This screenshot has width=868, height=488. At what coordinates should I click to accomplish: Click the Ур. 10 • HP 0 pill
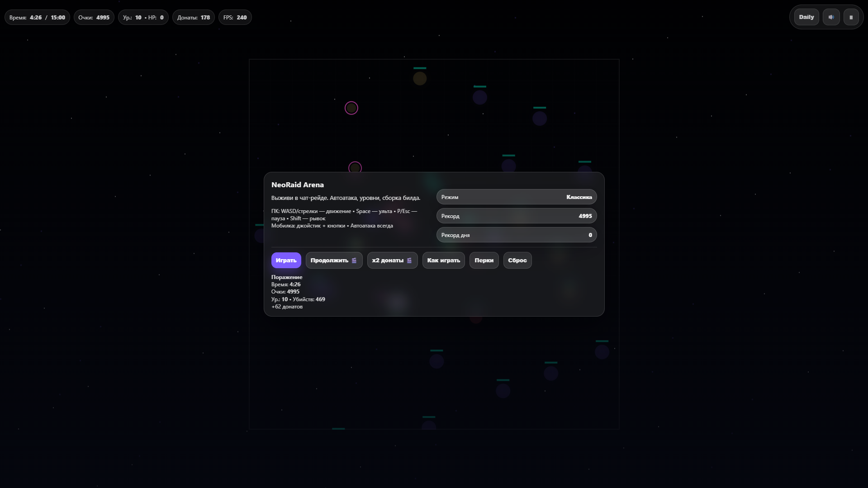click(x=143, y=18)
